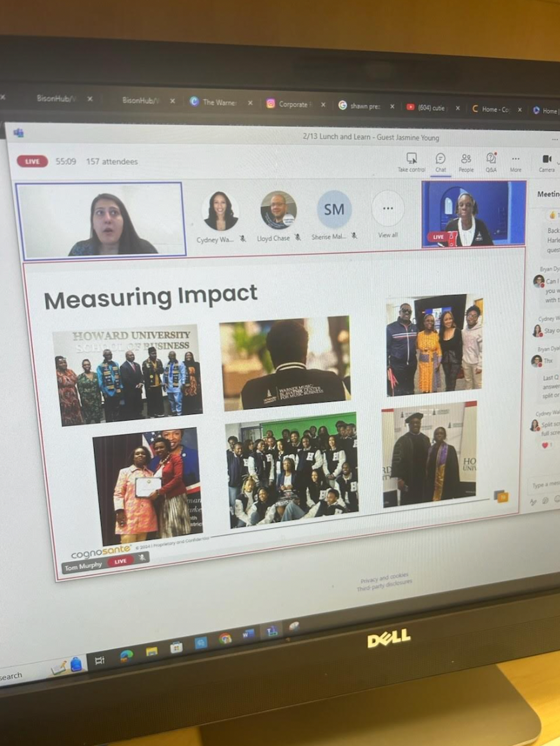Toggle the Camera on or off
560x746 pixels.
pos(546,163)
